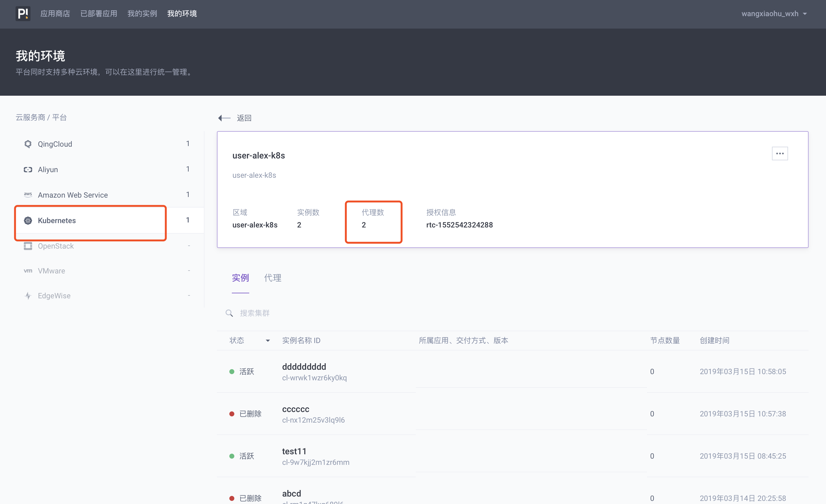826x504 pixels.
Task: Click the P! logo in top bar
Action: point(22,13)
